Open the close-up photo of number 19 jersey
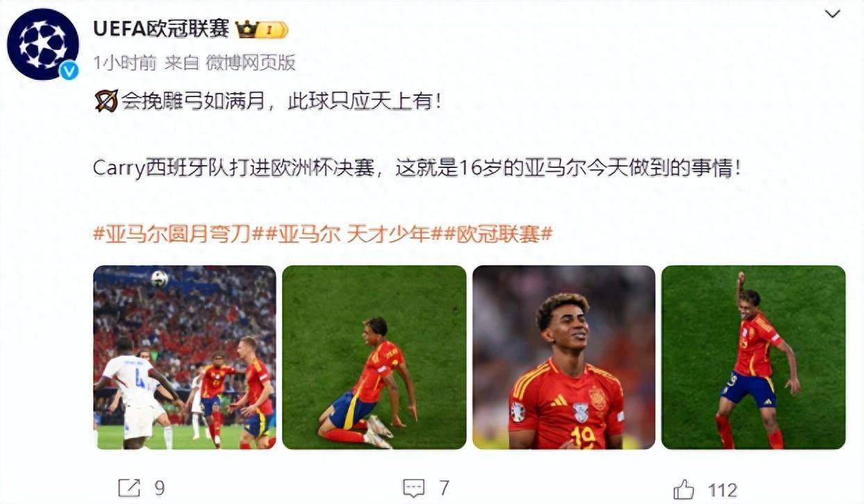This screenshot has width=864, height=504. [564, 357]
